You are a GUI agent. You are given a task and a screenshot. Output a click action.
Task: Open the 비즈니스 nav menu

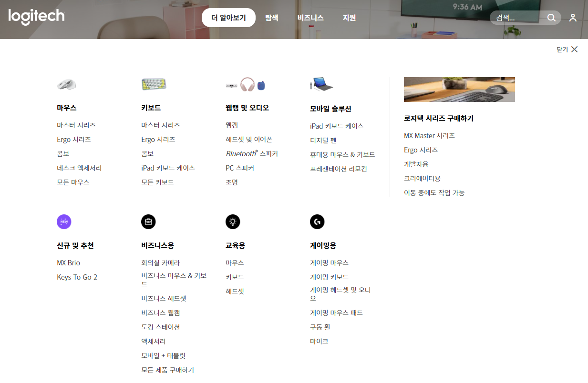click(x=310, y=18)
